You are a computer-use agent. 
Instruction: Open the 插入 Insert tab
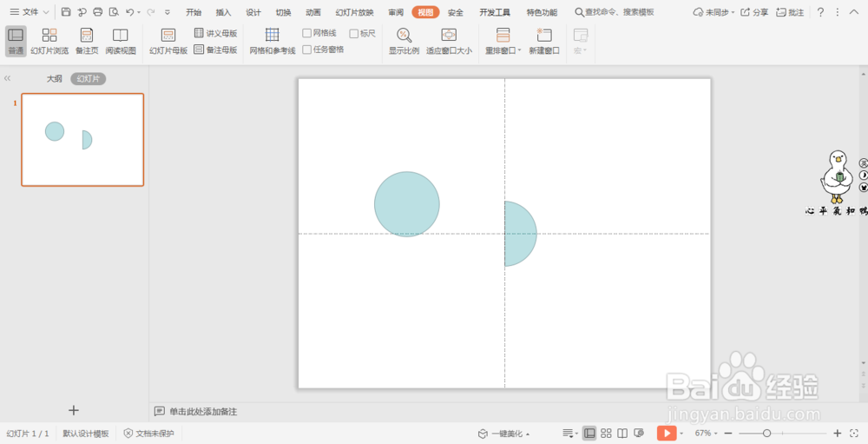224,12
